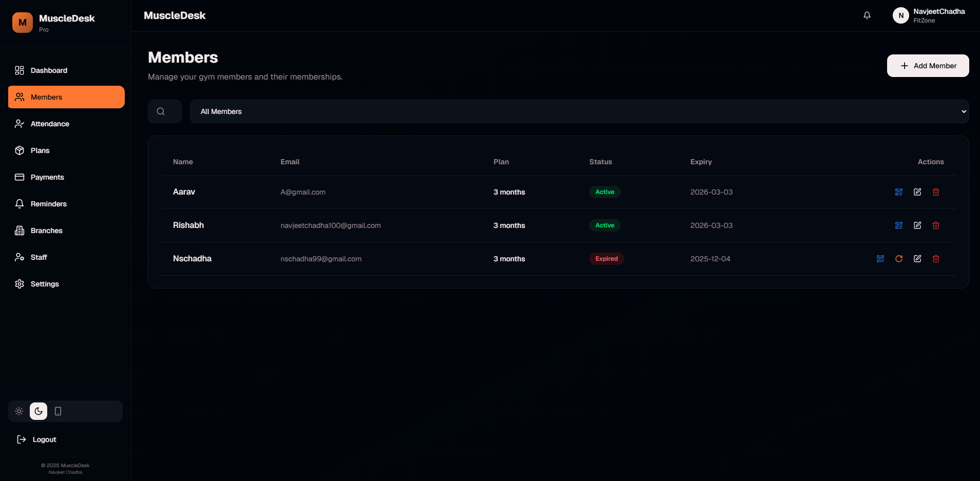Click the search magnifier icon

click(161, 111)
